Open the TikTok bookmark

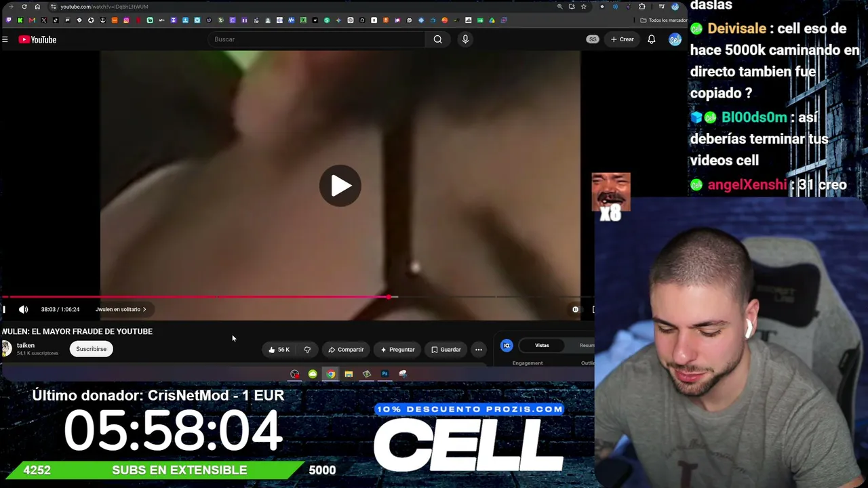click(x=56, y=20)
